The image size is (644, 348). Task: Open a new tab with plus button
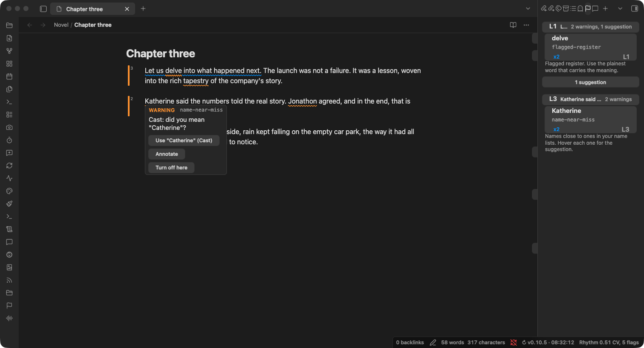tap(143, 8)
